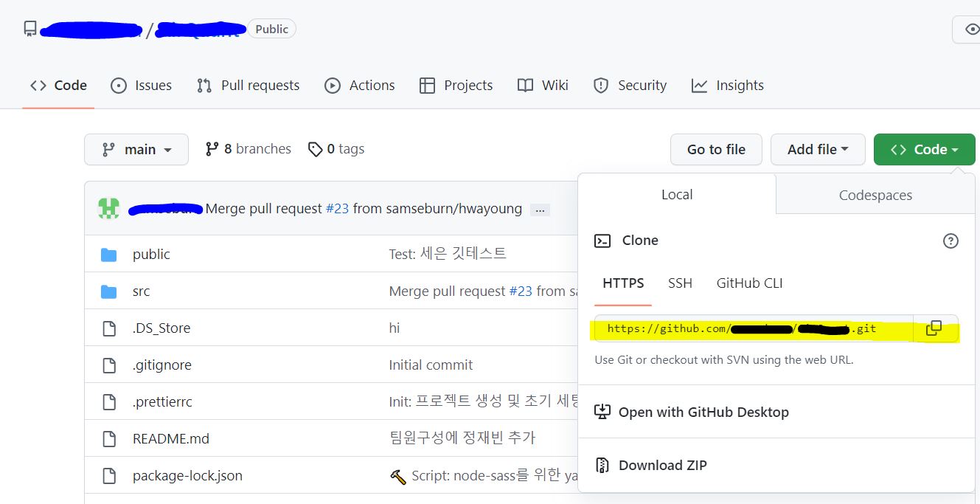Open the clone help question mark icon
The image size is (980, 504).
pos(951,241)
